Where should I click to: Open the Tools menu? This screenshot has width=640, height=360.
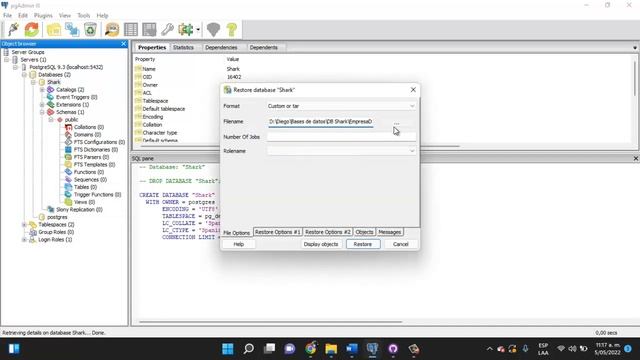84,16
